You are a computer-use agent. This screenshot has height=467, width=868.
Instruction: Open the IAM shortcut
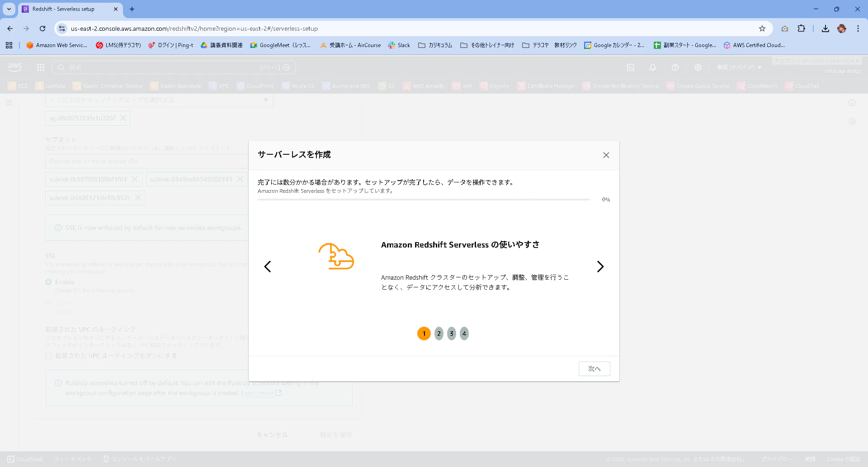click(462, 86)
